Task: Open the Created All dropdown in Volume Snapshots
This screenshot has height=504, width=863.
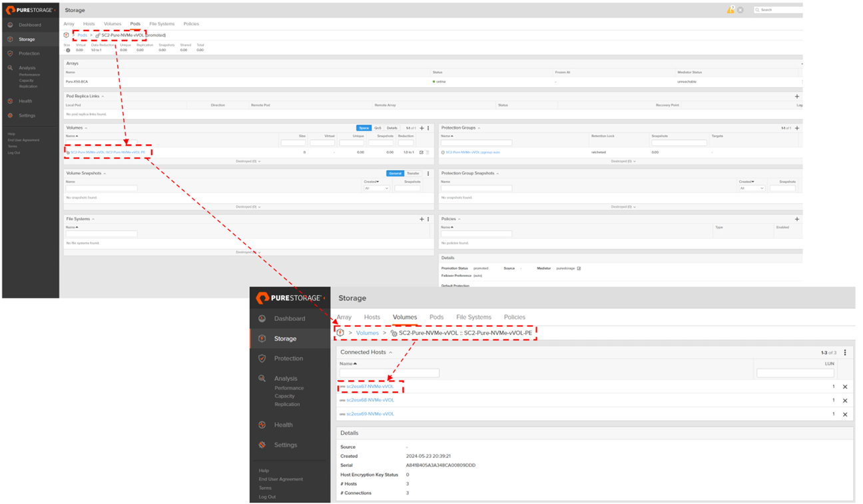Action: coord(376,188)
